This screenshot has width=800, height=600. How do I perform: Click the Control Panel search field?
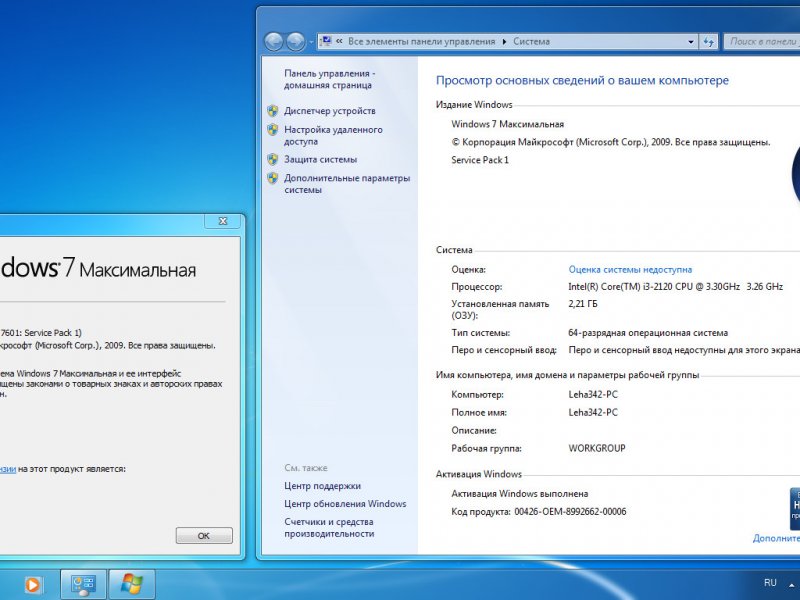click(762, 42)
